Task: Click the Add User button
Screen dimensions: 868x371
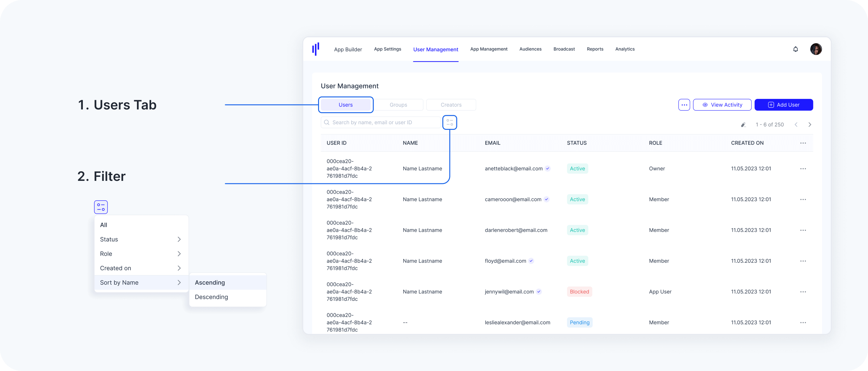Action: point(783,105)
